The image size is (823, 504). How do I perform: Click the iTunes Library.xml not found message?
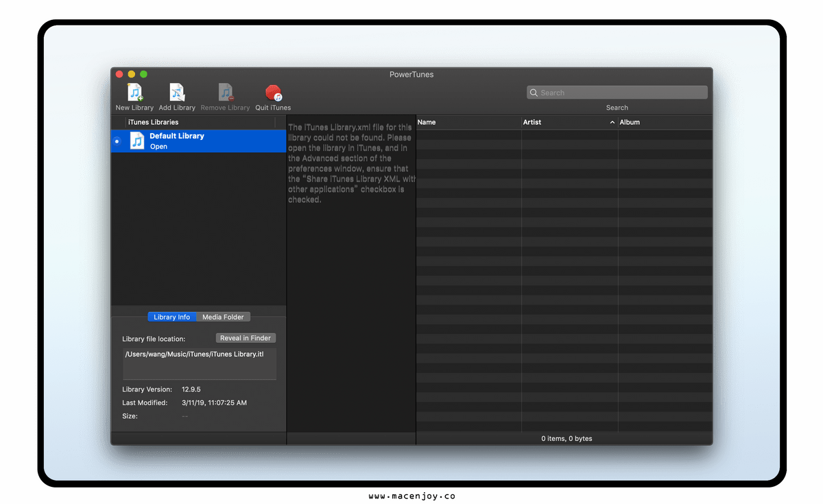coord(351,163)
